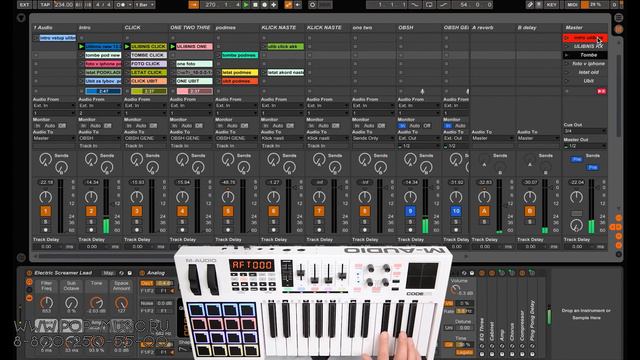Click the Pre button under Master Sends

pyautogui.click(x=593, y=167)
